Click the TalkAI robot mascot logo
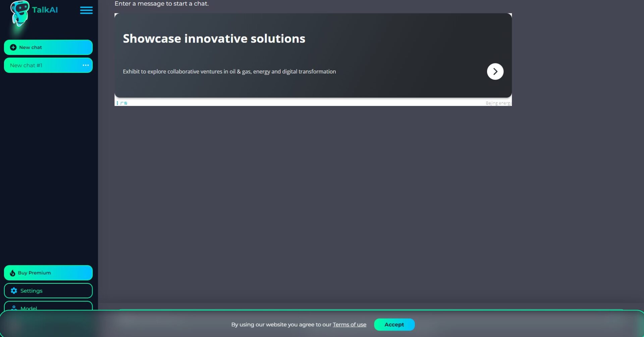Image resolution: width=644 pixels, height=337 pixels. point(19,13)
